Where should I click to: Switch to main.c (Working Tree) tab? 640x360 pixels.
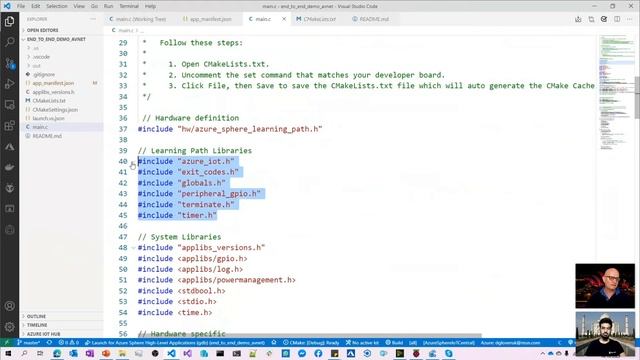(138, 19)
